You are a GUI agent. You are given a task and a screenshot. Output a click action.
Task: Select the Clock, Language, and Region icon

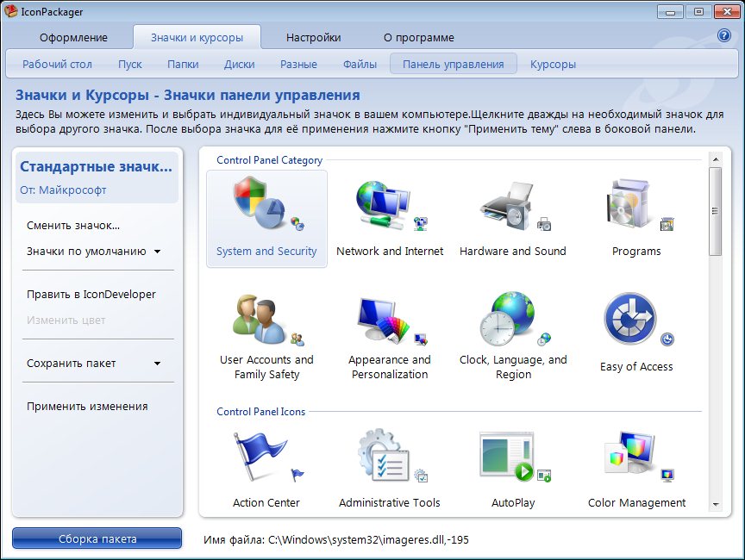click(512, 319)
